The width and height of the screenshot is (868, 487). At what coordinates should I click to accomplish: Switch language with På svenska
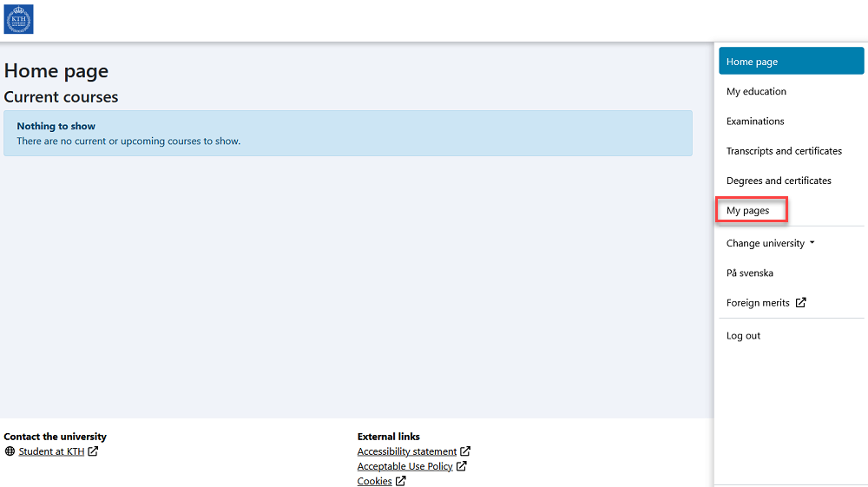pyautogui.click(x=749, y=273)
